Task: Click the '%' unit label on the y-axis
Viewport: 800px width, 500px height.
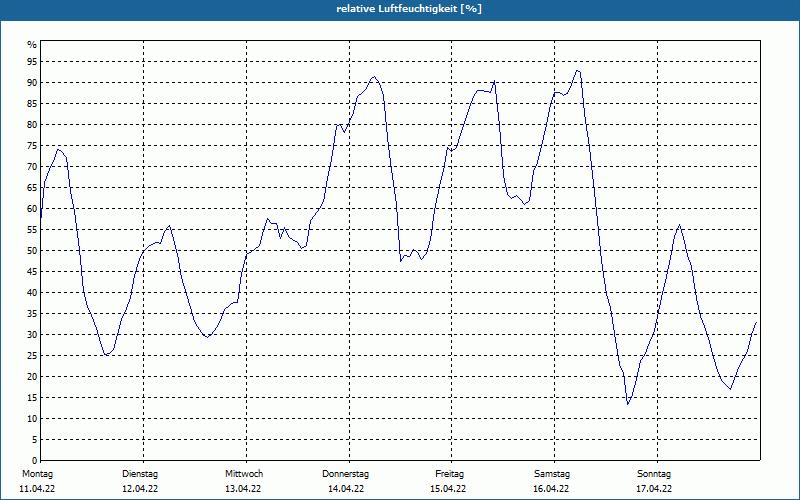Action: coord(32,45)
